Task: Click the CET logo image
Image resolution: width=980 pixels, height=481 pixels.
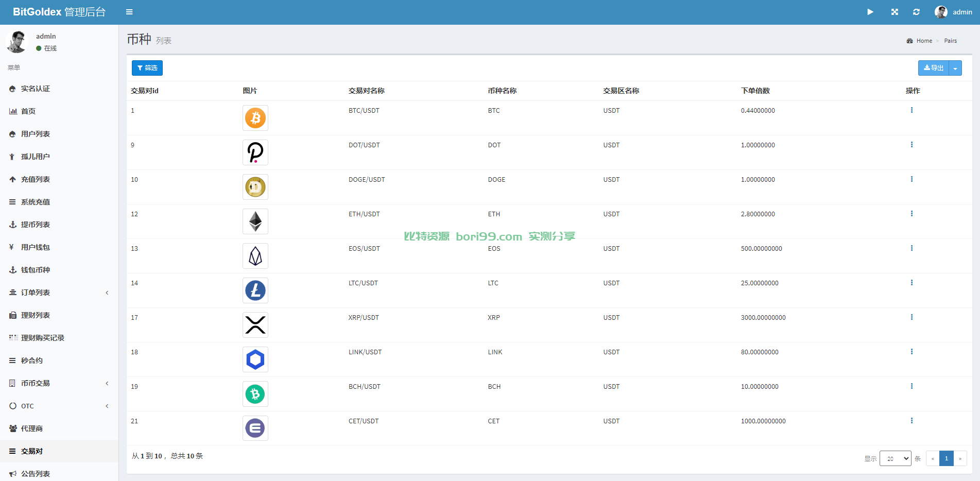Action: click(255, 428)
